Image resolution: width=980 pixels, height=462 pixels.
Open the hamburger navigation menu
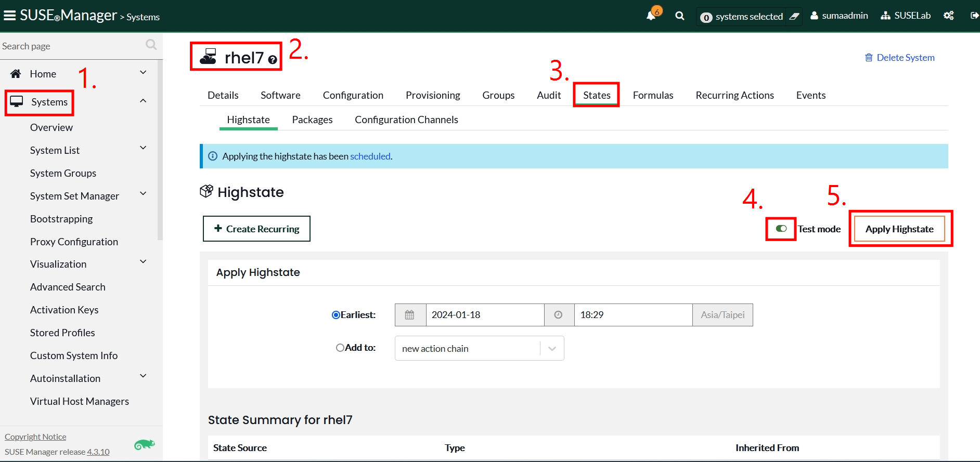coord(9,16)
